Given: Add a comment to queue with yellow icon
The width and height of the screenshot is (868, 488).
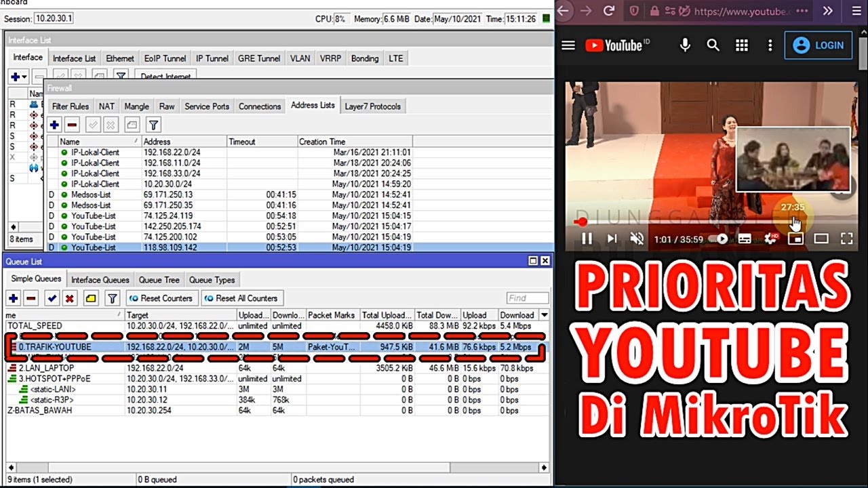Looking at the screenshot, I should pos(91,298).
